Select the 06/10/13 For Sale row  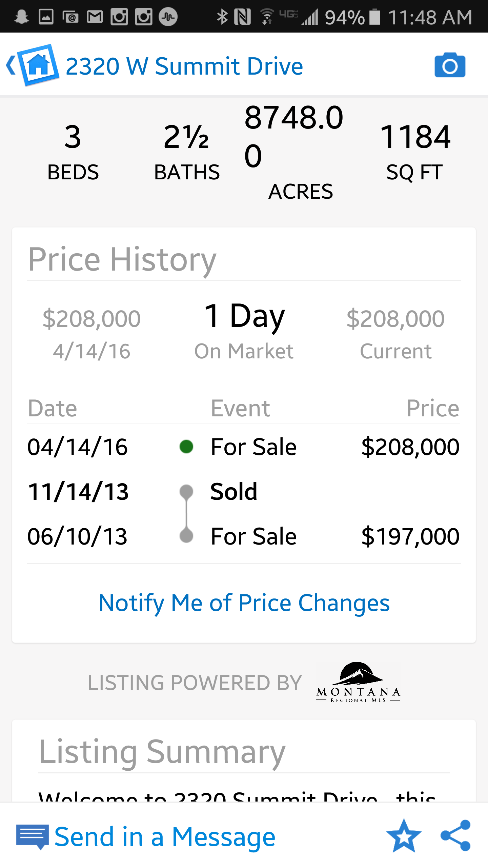click(x=243, y=536)
